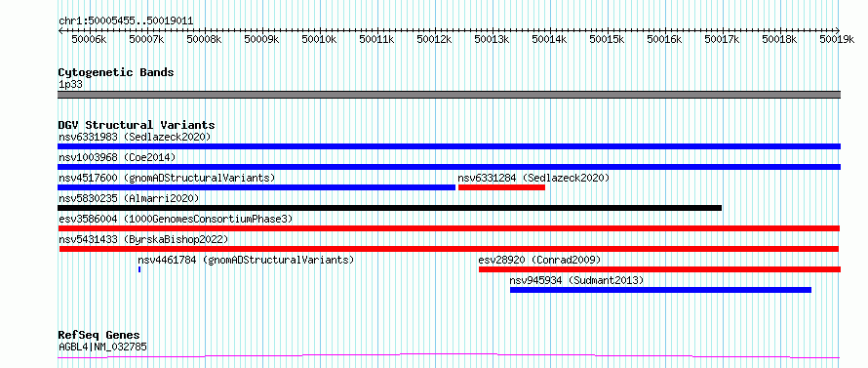The height and width of the screenshot is (368, 868).
Task: Click the nsv5431433 (ByrskaBishop2022) red bar
Action: 449,249
